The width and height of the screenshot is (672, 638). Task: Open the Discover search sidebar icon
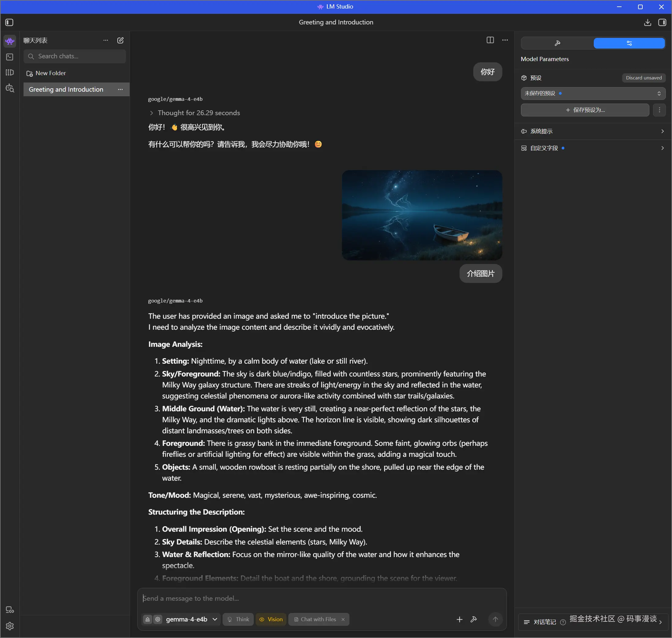(10, 88)
